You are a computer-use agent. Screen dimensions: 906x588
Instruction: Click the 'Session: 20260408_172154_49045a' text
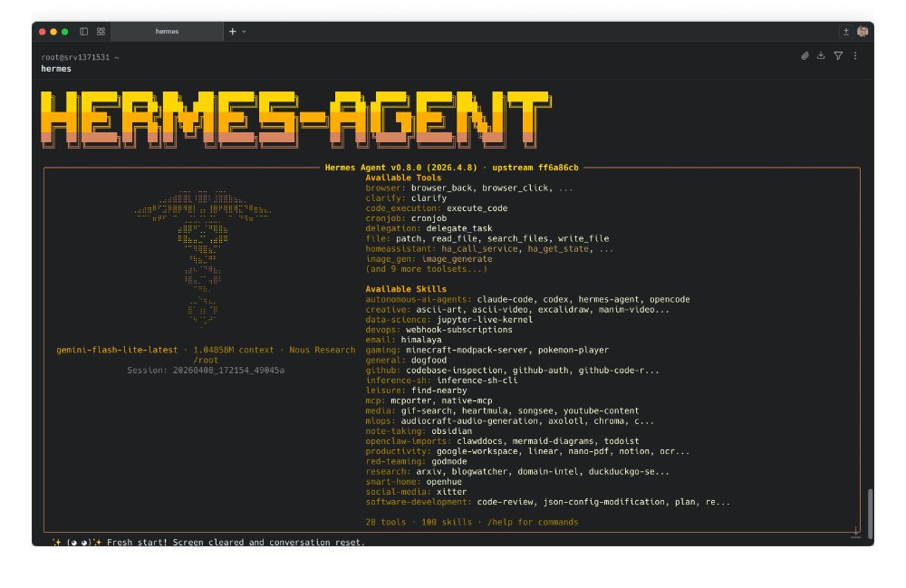[206, 371]
